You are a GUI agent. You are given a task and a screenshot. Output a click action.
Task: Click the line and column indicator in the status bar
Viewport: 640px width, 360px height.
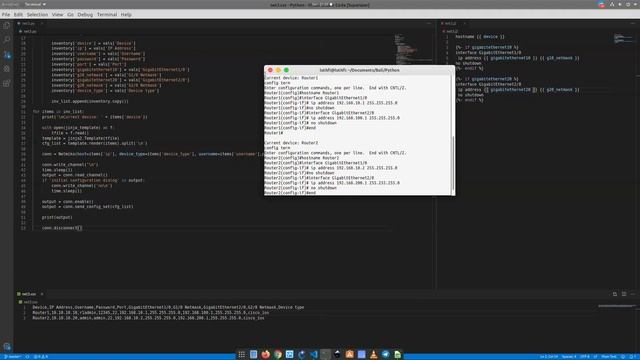point(549,357)
